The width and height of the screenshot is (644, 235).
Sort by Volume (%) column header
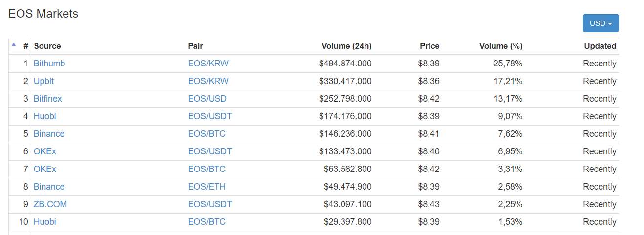(x=501, y=46)
